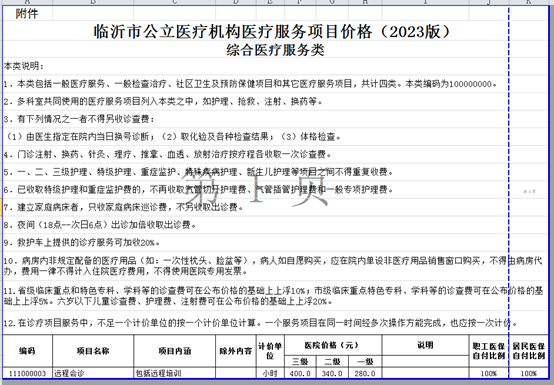Click the 医院价格（元） header cell
Viewport: 554px width, 385px height.
click(x=333, y=345)
